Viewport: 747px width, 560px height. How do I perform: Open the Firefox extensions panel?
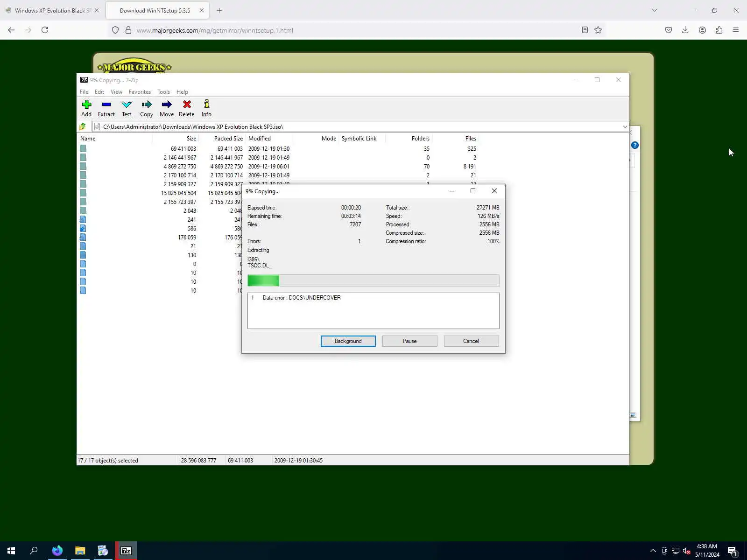point(719,30)
